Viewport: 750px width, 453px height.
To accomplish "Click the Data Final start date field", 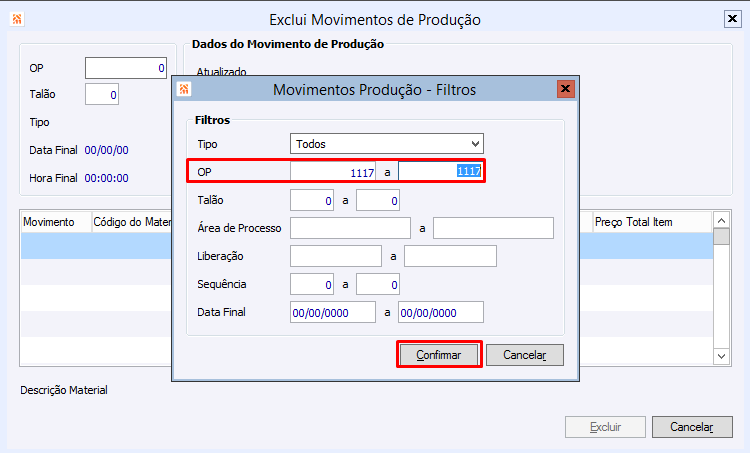I will tap(332, 312).
